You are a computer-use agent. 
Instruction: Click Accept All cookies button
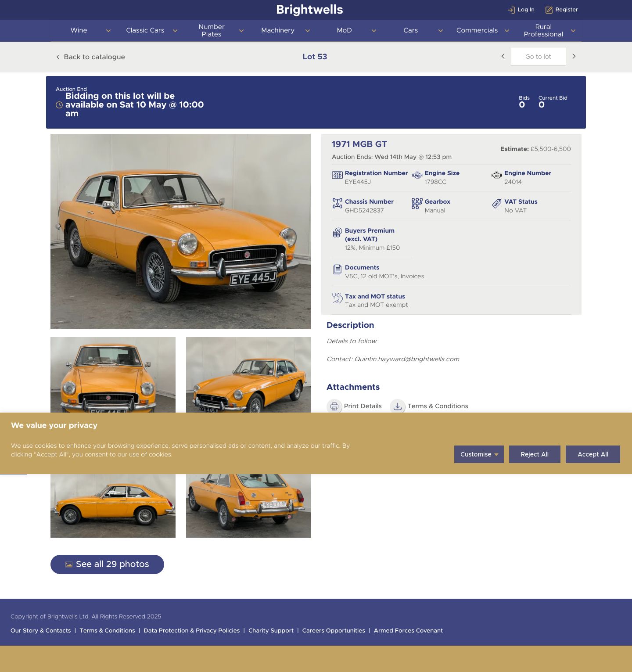593,454
